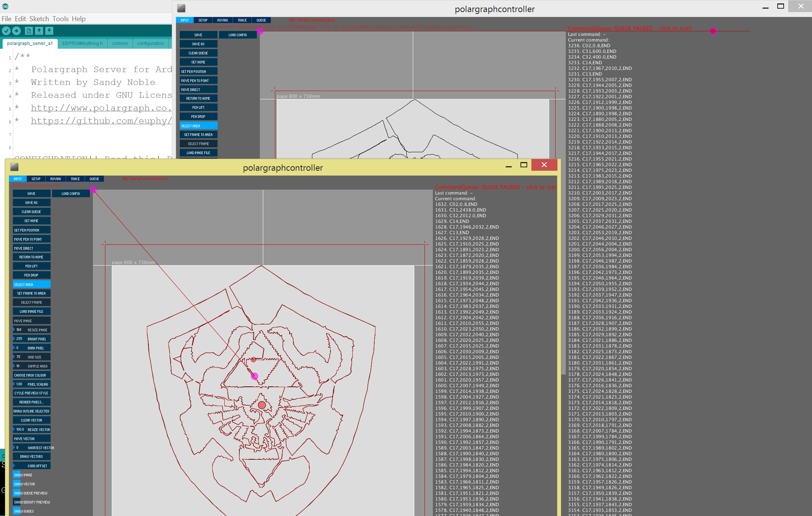Image resolution: width=812 pixels, height=516 pixels.
Task: Select the polargraph_server_a1 tab in Arduino
Action: 30,43
